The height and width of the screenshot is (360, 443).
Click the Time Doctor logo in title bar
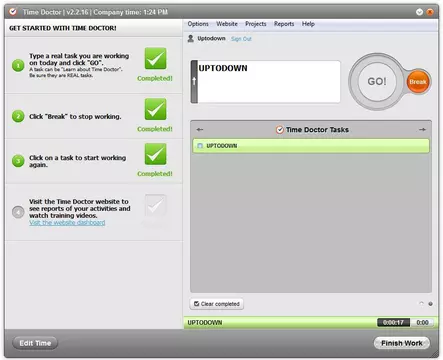coord(13,12)
